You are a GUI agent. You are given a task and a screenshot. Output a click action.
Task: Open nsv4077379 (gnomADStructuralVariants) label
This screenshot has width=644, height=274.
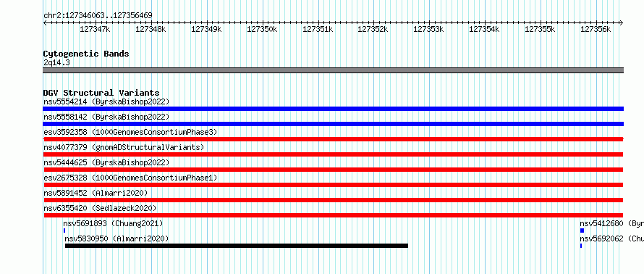pos(124,147)
